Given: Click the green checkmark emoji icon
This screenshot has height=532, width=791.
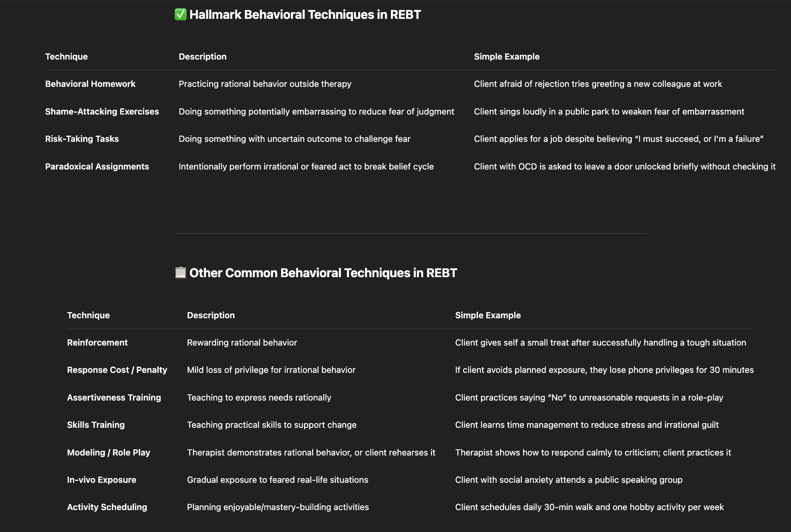Looking at the screenshot, I should tap(180, 15).
